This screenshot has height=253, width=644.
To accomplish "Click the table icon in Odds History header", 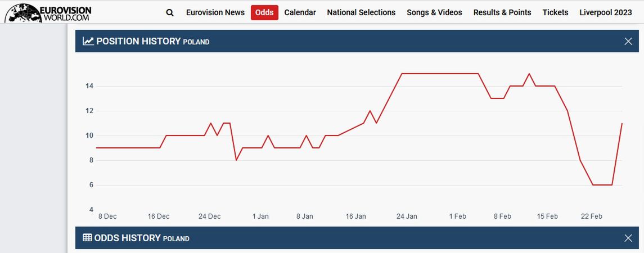I will [x=88, y=238].
